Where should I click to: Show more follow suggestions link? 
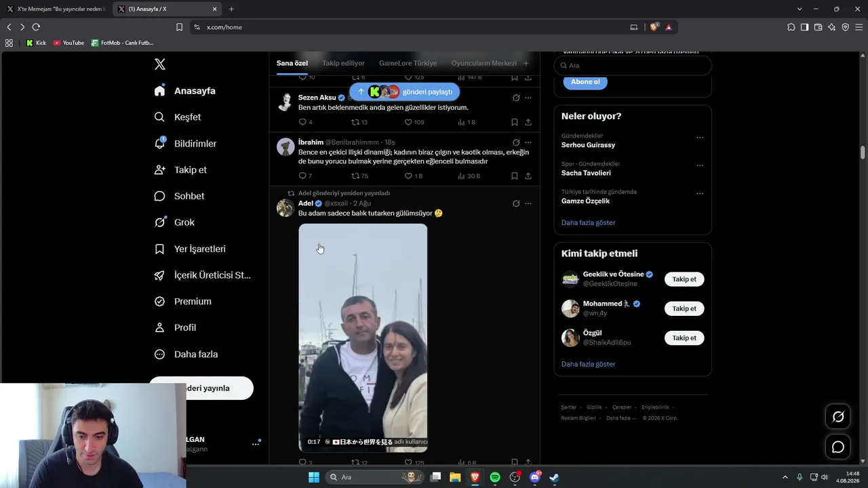pyautogui.click(x=588, y=364)
